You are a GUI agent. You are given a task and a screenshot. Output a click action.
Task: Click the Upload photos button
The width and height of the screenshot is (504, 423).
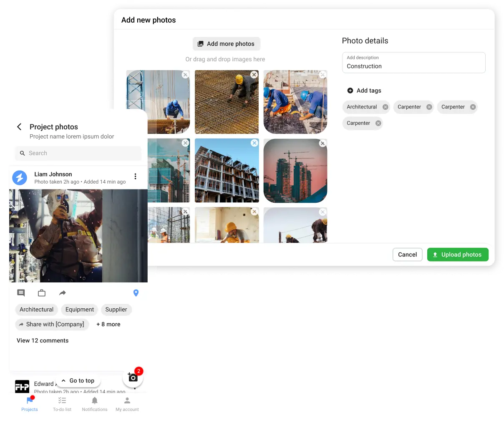(x=457, y=254)
